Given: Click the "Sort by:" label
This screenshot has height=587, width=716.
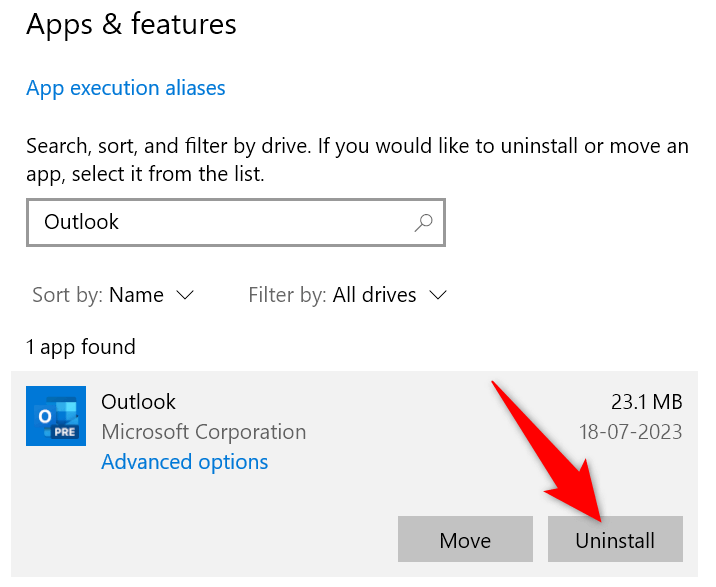Looking at the screenshot, I should click(68, 295).
